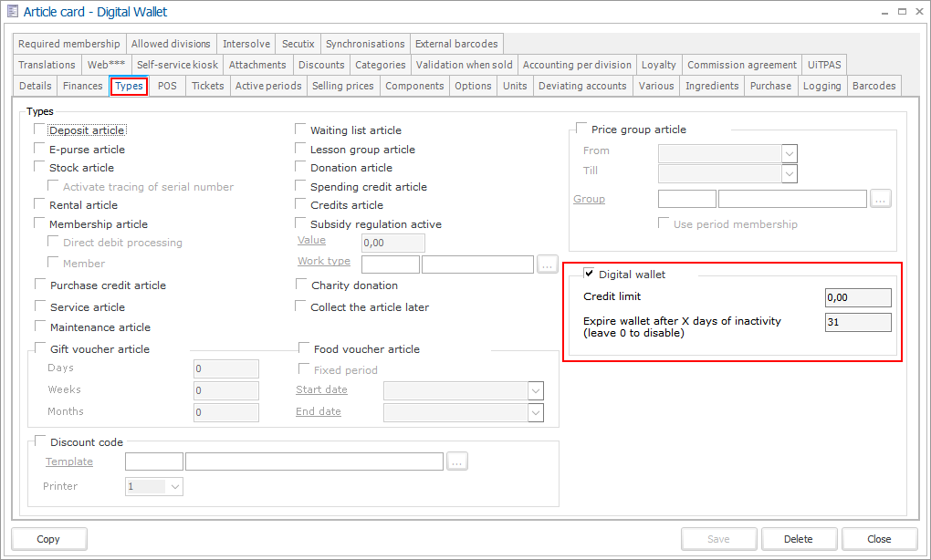931x560 pixels.
Task: Click the Copy button
Action: tap(48, 539)
